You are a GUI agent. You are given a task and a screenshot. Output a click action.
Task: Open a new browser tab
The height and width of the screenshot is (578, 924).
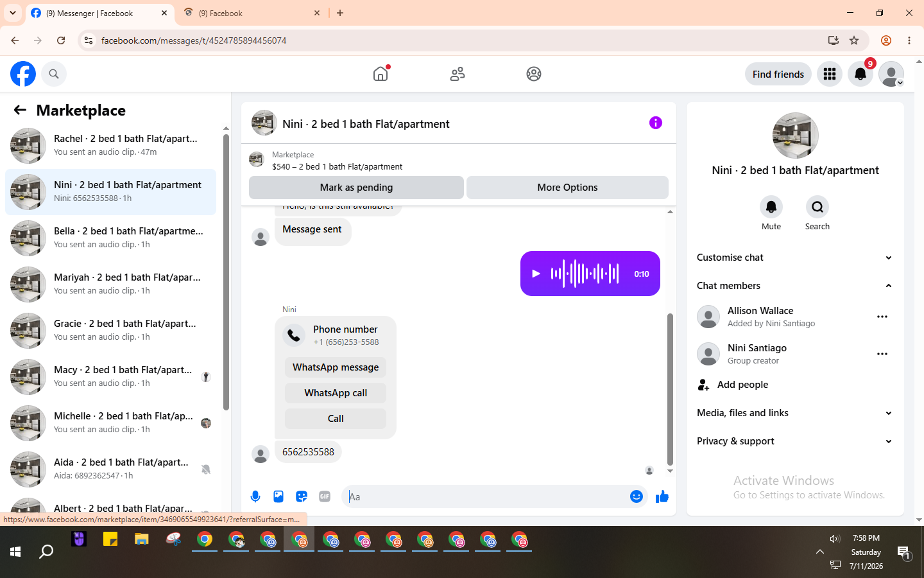point(340,13)
